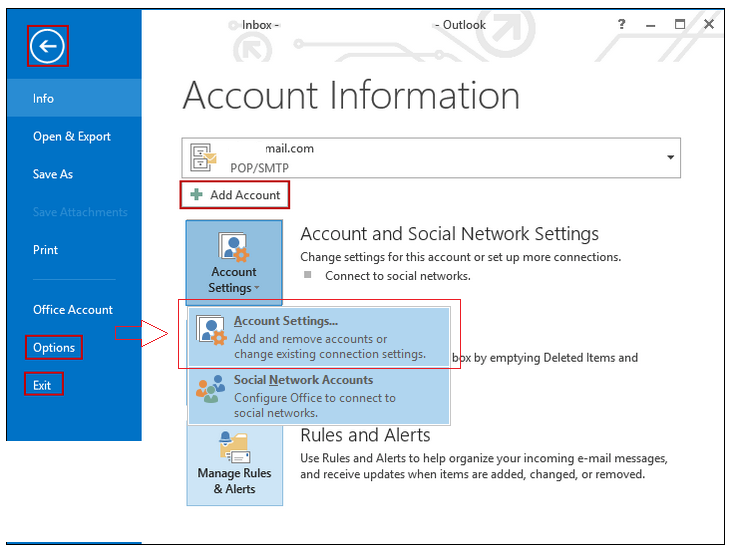
Task: Click the green plus icon beside Add Account
Action: pos(197,194)
